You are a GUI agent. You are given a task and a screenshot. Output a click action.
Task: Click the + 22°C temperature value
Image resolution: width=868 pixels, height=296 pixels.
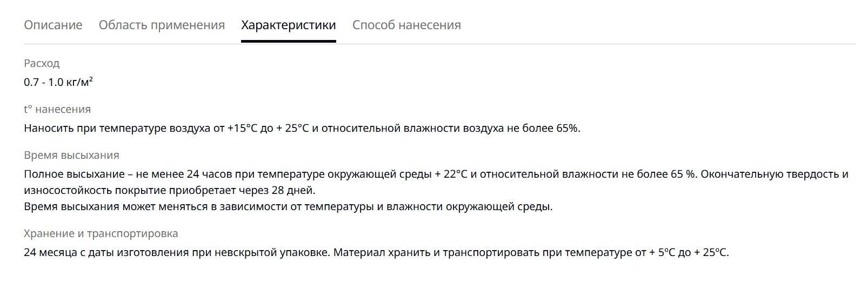click(x=451, y=174)
